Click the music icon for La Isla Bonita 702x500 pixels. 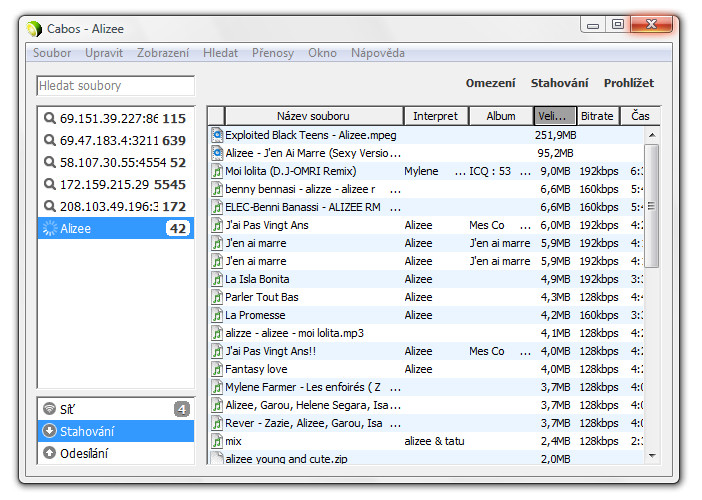click(217, 279)
